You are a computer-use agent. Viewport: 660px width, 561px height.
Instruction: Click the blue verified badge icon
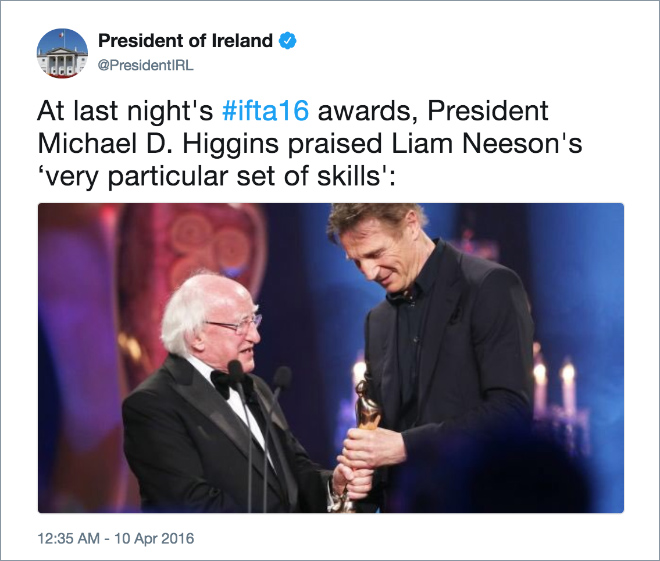click(288, 41)
